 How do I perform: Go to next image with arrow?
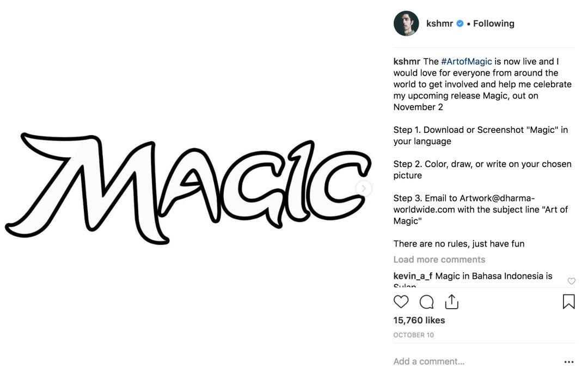coord(363,188)
